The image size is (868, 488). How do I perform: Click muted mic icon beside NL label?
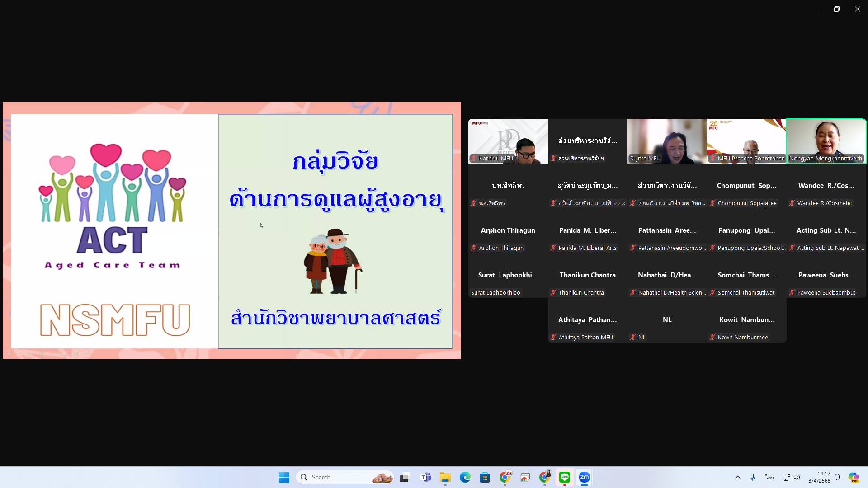[633, 337]
